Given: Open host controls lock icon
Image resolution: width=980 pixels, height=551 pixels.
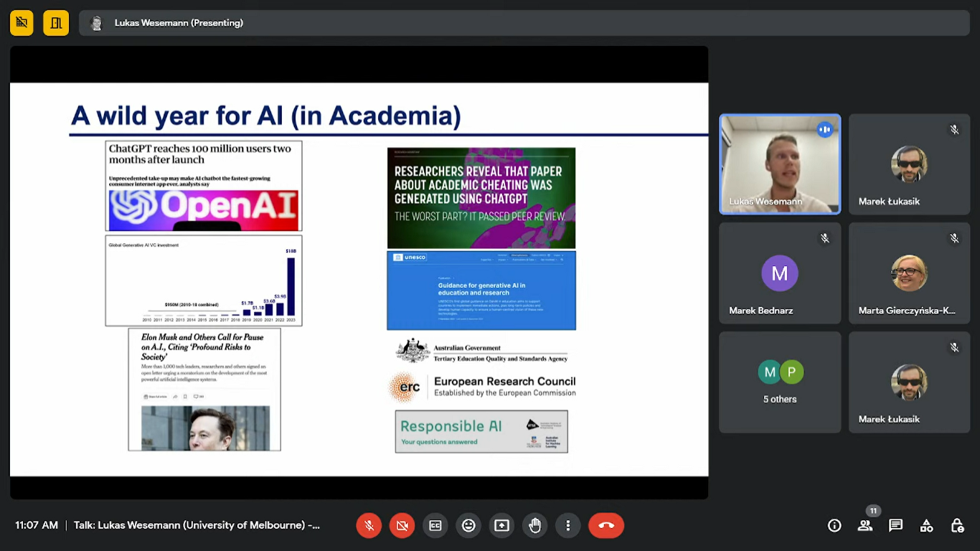Looking at the screenshot, I should 957,526.
